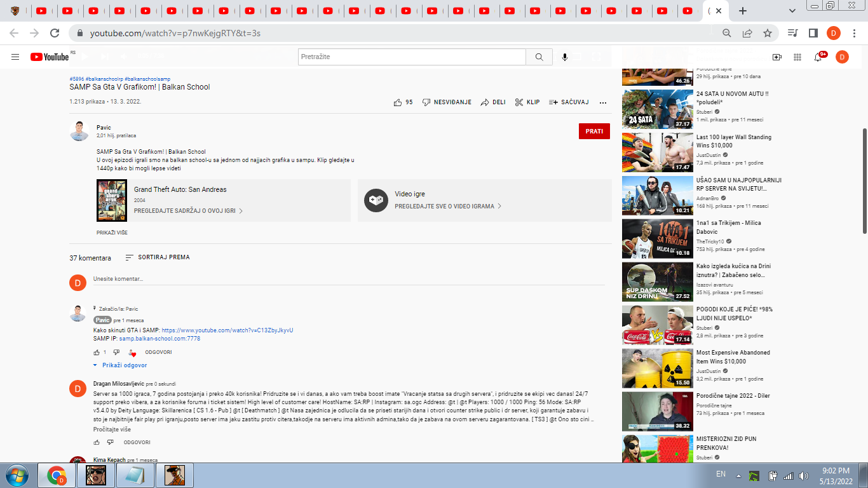This screenshot has width=868, height=488.
Task: Subscribe with the red PRATI button
Action: pos(594,131)
